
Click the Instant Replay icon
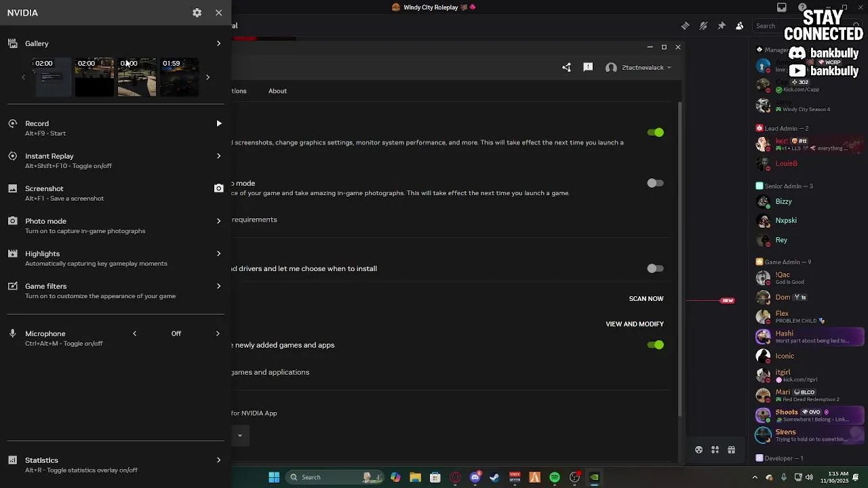12,156
